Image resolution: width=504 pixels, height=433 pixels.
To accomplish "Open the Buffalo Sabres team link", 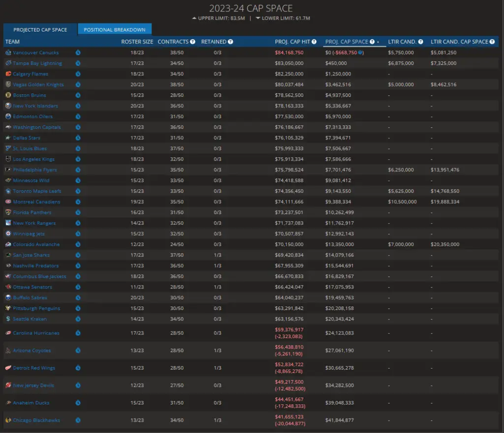I will coord(30,298).
